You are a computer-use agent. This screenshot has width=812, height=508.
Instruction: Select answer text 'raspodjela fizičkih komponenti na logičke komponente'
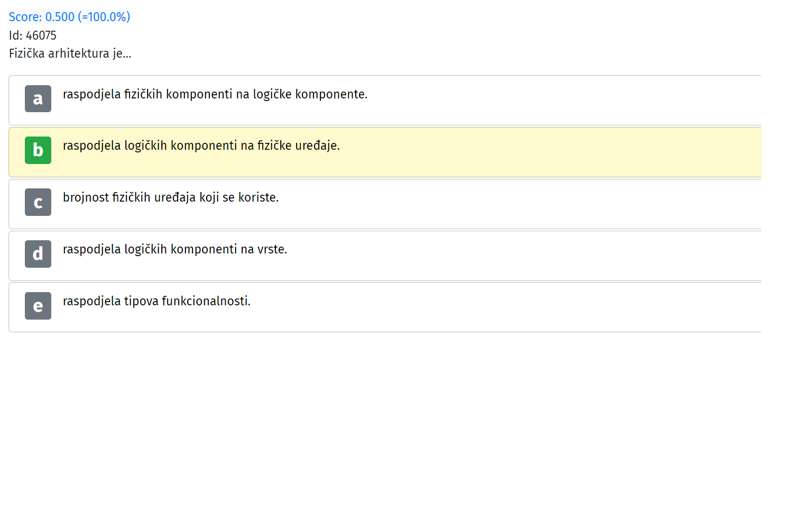pyautogui.click(x=215, y=94)
